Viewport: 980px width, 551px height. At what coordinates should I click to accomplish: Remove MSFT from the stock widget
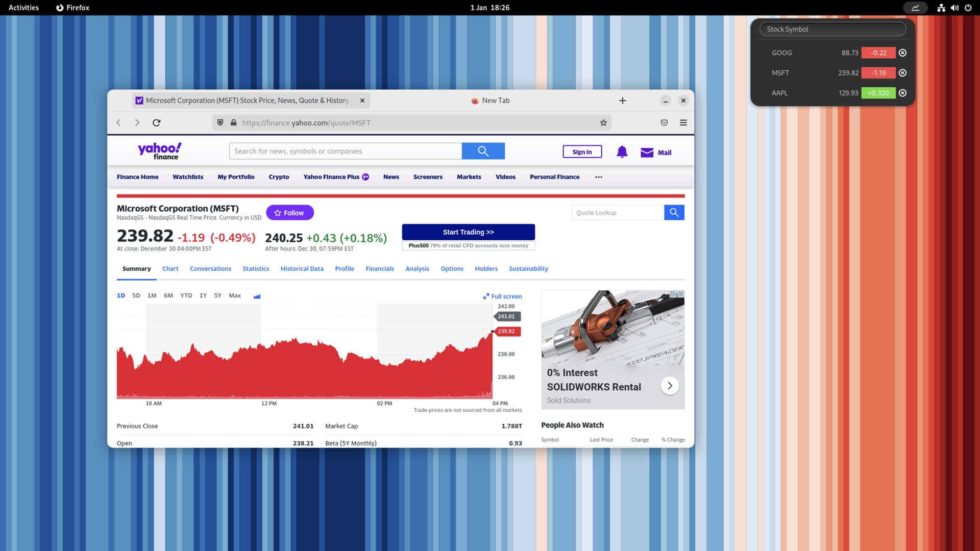point(902,73)
